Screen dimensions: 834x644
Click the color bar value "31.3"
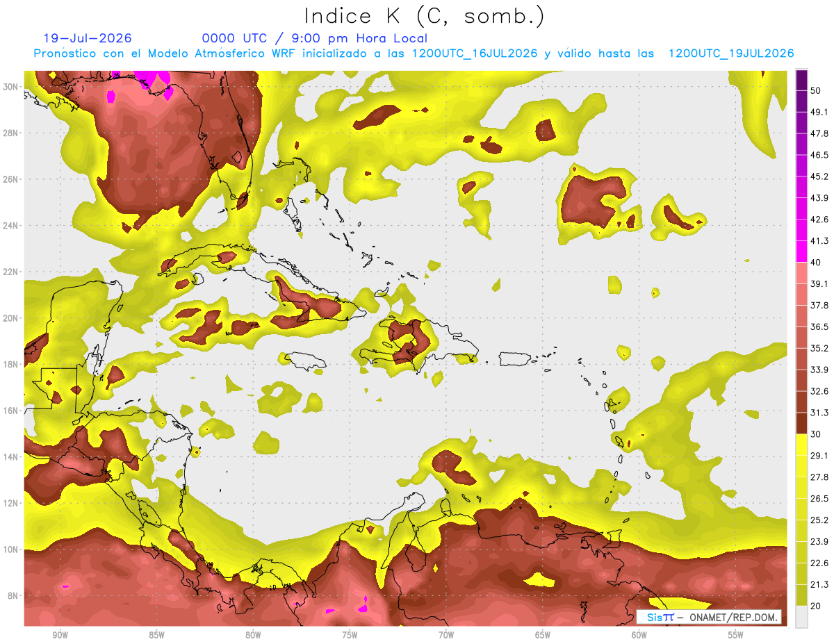[x=819, y=413]
